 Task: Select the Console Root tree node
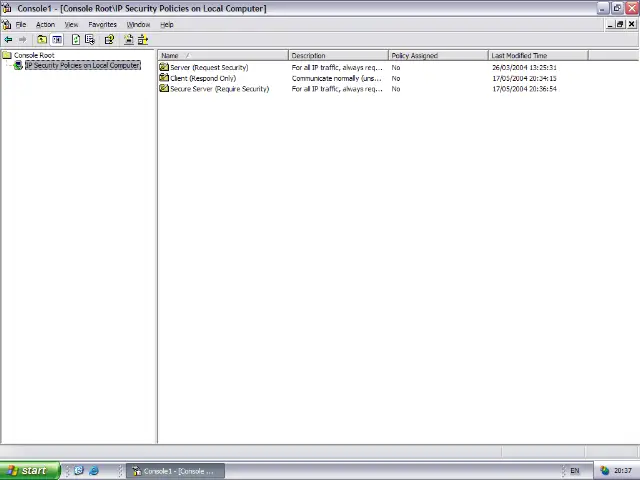pyautogui.click(x=33, y=55)
